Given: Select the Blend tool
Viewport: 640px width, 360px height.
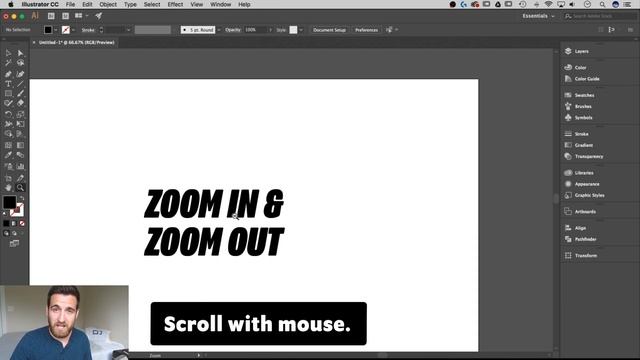Looking at the screenshot, I should [20, 155].
